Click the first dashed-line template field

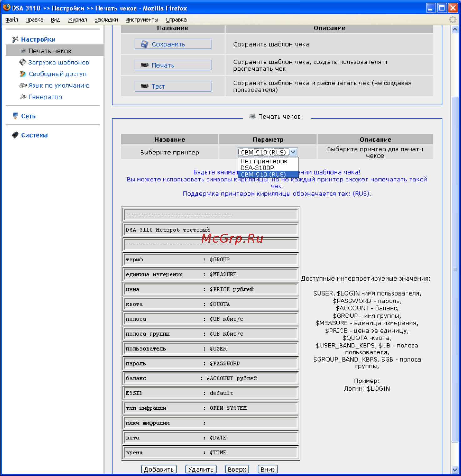coord(211,215)
